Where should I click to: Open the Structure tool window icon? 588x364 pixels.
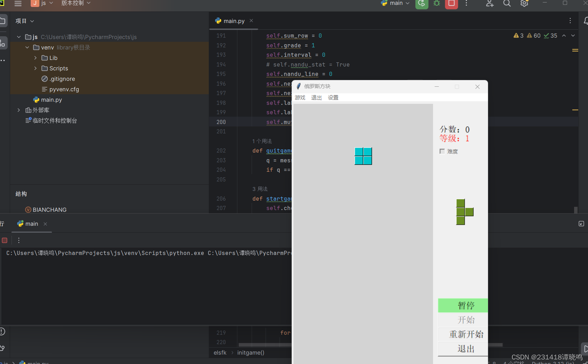pyautogui.click(x=3, y=43)
